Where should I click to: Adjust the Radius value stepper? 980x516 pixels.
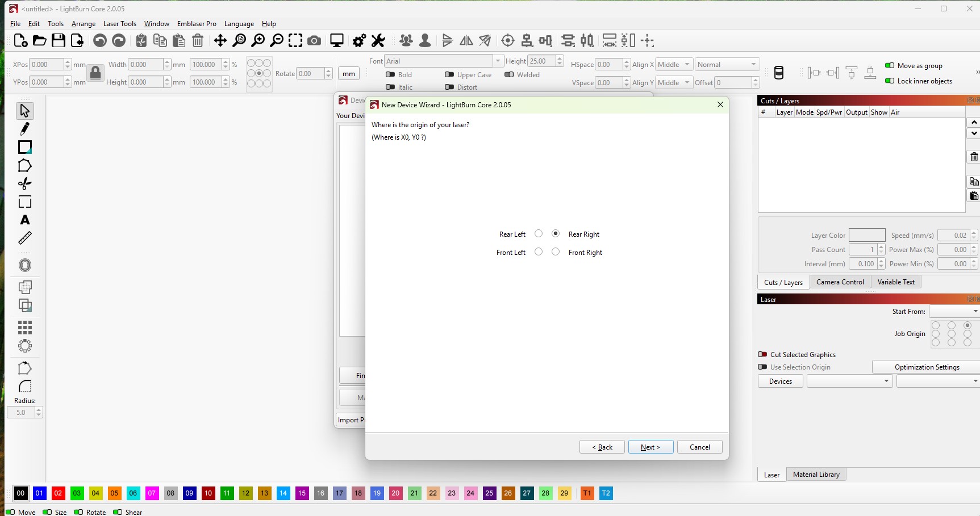[39, 413]
